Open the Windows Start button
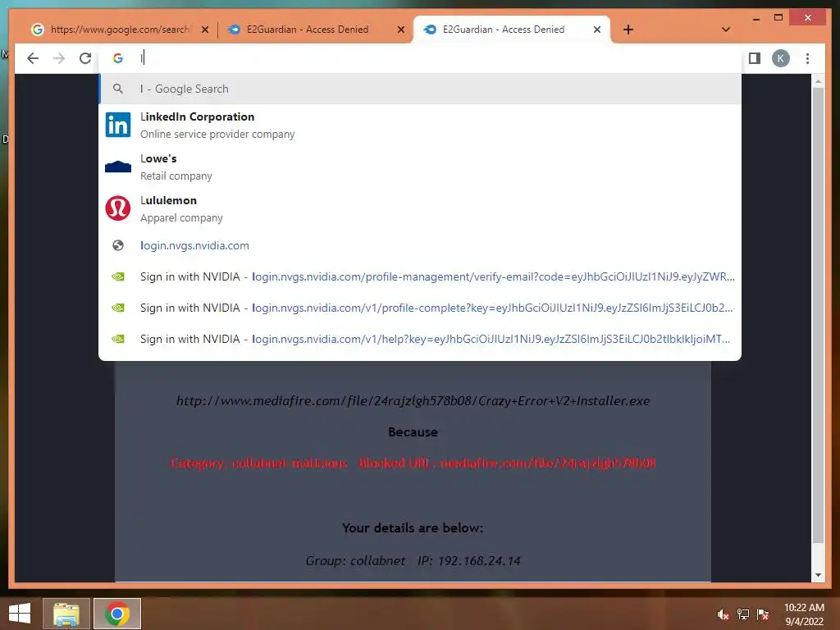 tap(20, 614)
